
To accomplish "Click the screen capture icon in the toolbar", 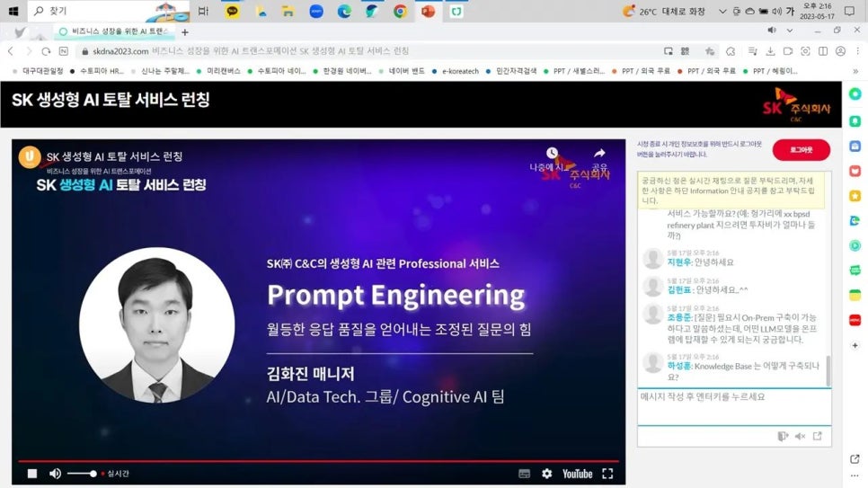I will click(805, 51).
